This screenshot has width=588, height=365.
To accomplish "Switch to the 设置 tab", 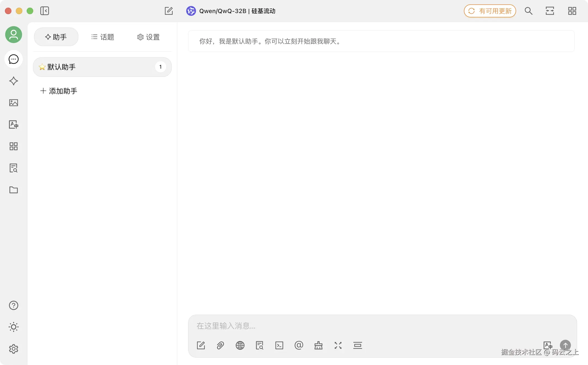I will point(148,37).
